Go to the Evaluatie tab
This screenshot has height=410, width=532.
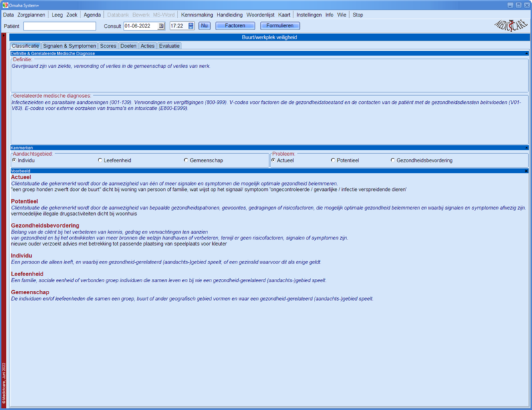pos(169,46)
